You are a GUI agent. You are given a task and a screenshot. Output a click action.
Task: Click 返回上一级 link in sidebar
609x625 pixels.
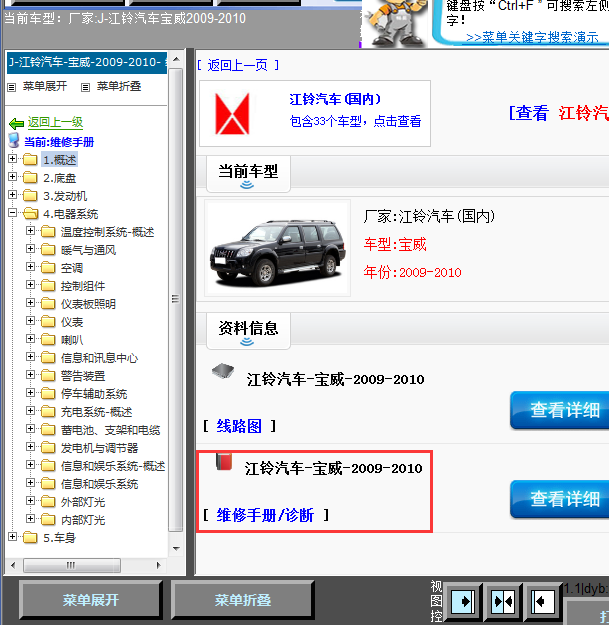point(55,122)
